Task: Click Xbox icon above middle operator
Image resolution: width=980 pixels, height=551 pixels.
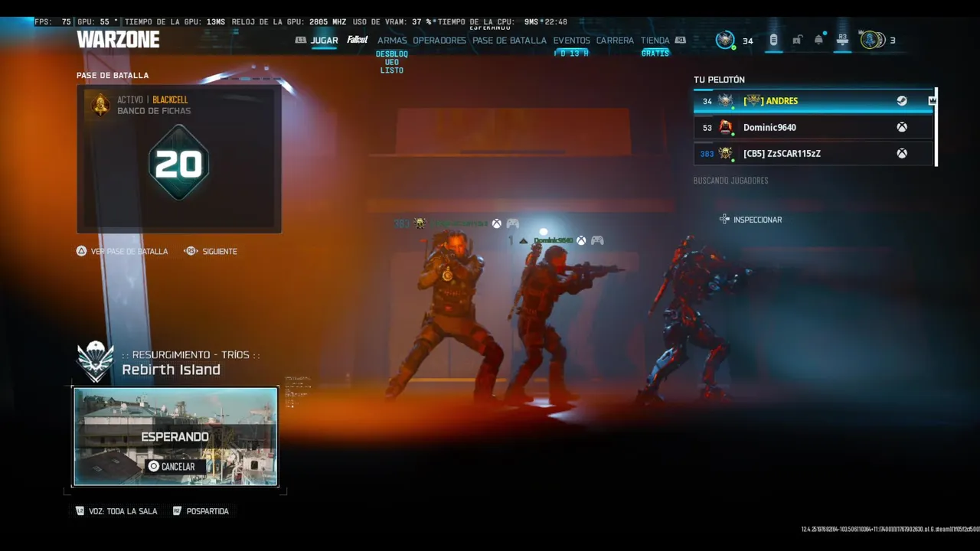Action: click(x=581, y=240)
